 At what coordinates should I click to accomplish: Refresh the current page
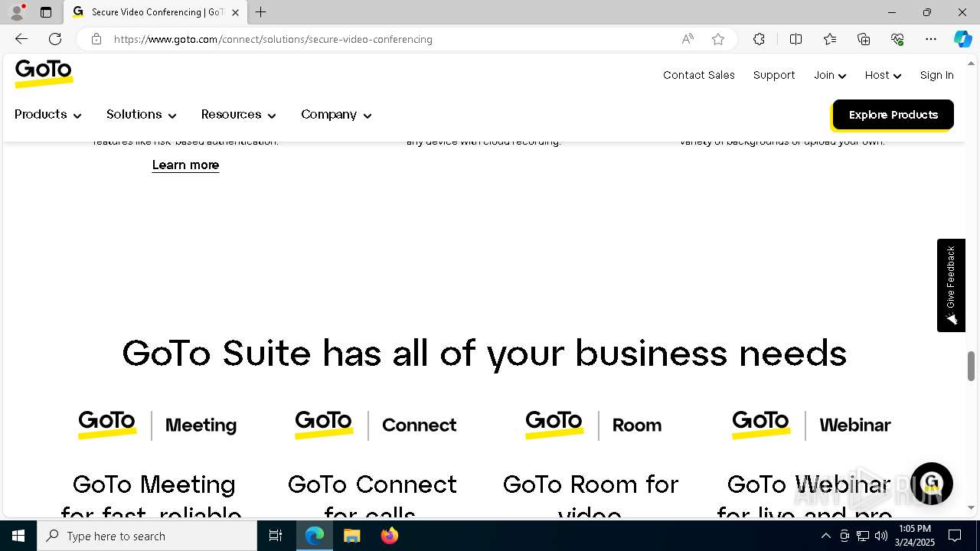(55, 39)
